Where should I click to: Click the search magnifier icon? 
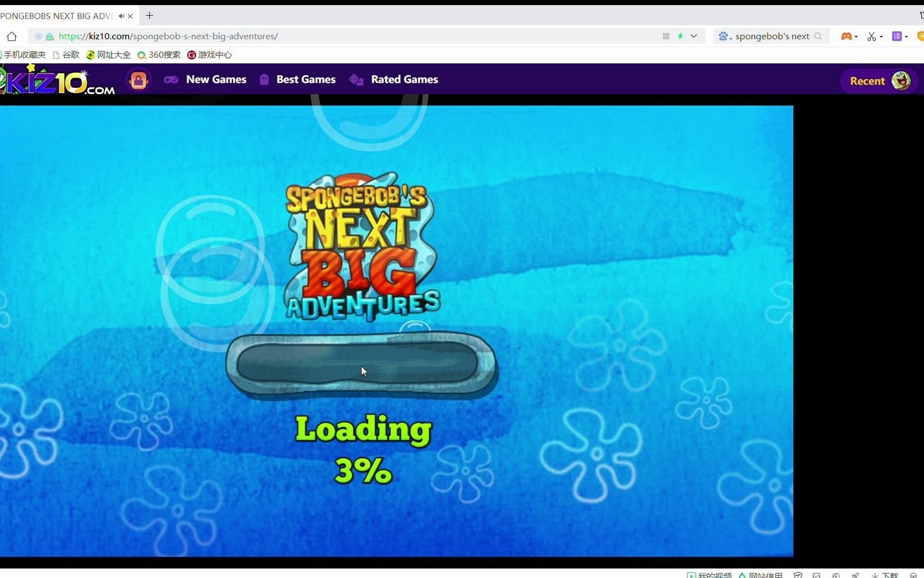(818, 36)
